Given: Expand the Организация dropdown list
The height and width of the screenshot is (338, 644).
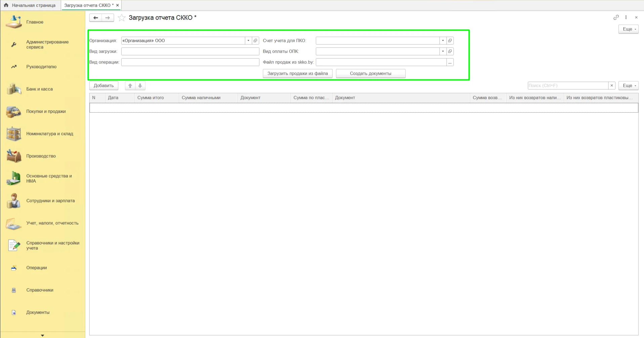Looking at the screenshot, I should coord(248,40).
